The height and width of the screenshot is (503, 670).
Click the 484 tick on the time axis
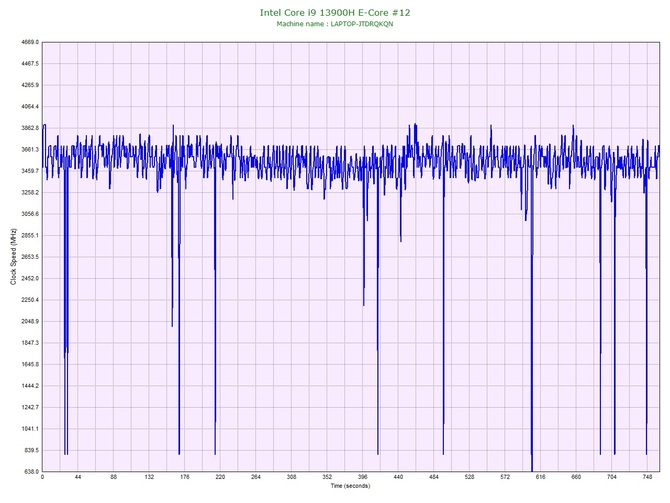coord(434,477)
